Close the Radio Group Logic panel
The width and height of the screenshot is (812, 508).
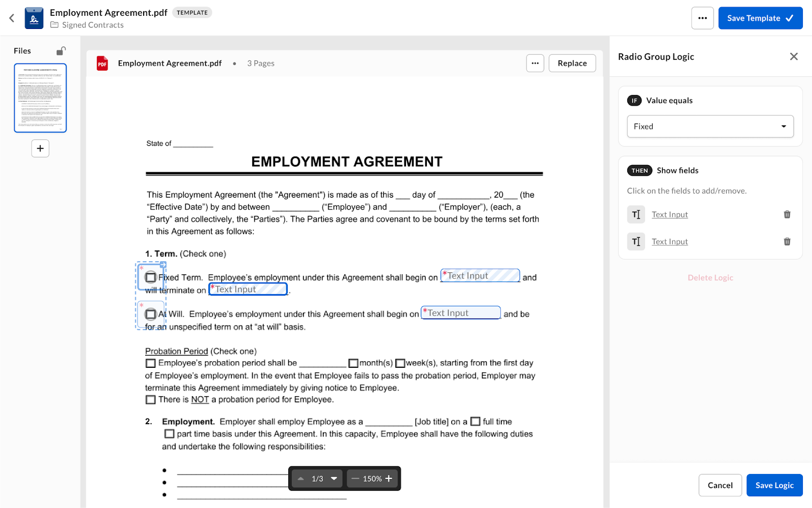(794, 56)
